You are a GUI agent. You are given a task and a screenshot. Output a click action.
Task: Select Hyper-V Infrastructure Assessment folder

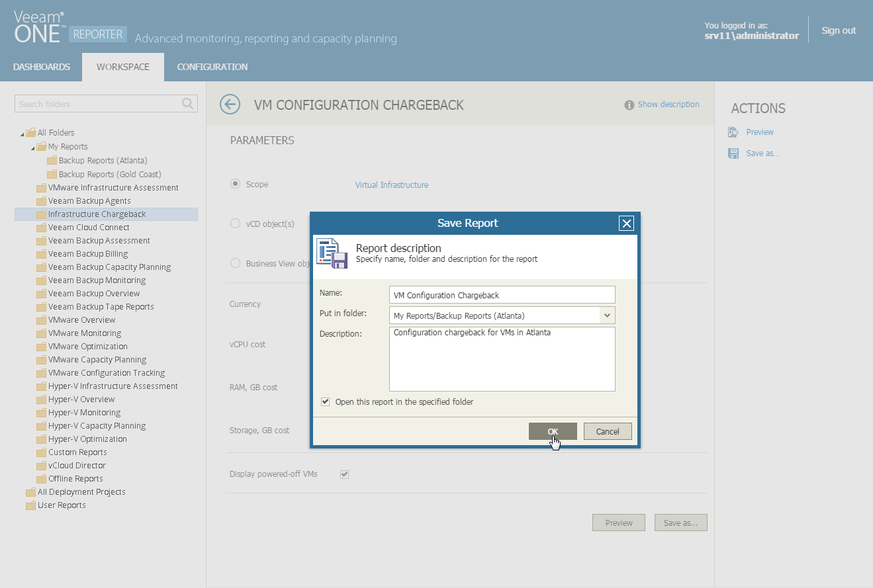coord(113,386)
